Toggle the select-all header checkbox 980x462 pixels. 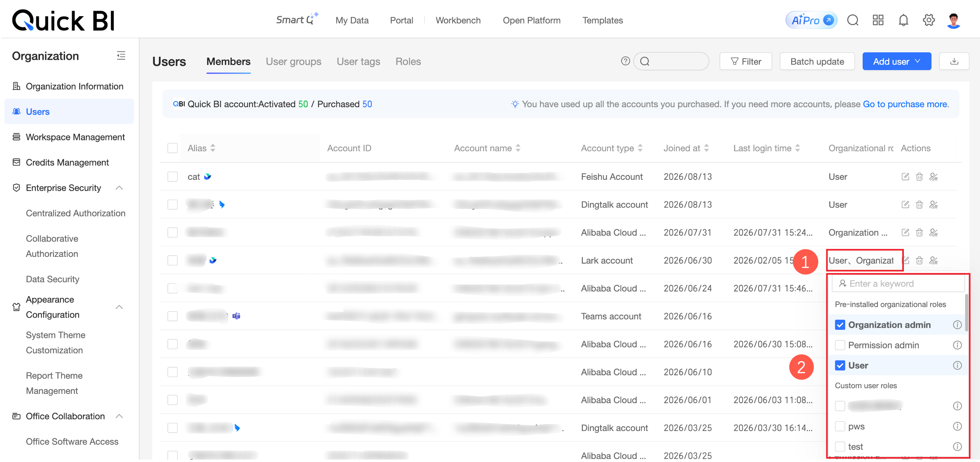[173, 148]
